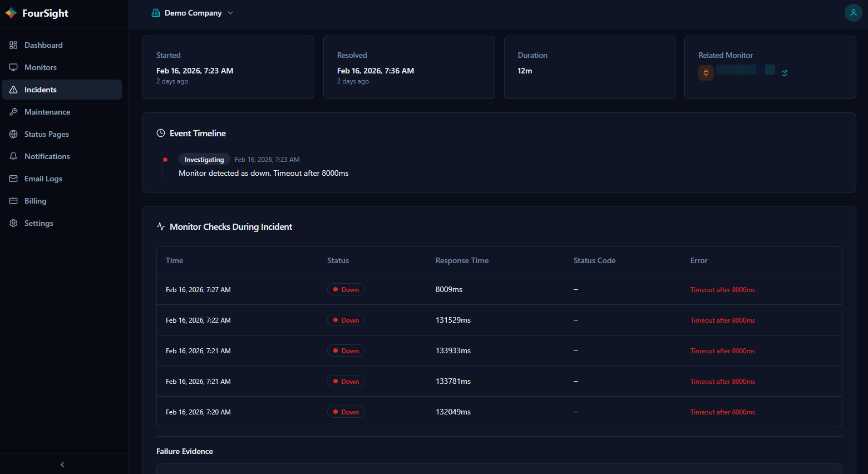The width and height of the screenshot is (868, 474).
Task: Open Billing using the credit card icon
Action: 13,201
